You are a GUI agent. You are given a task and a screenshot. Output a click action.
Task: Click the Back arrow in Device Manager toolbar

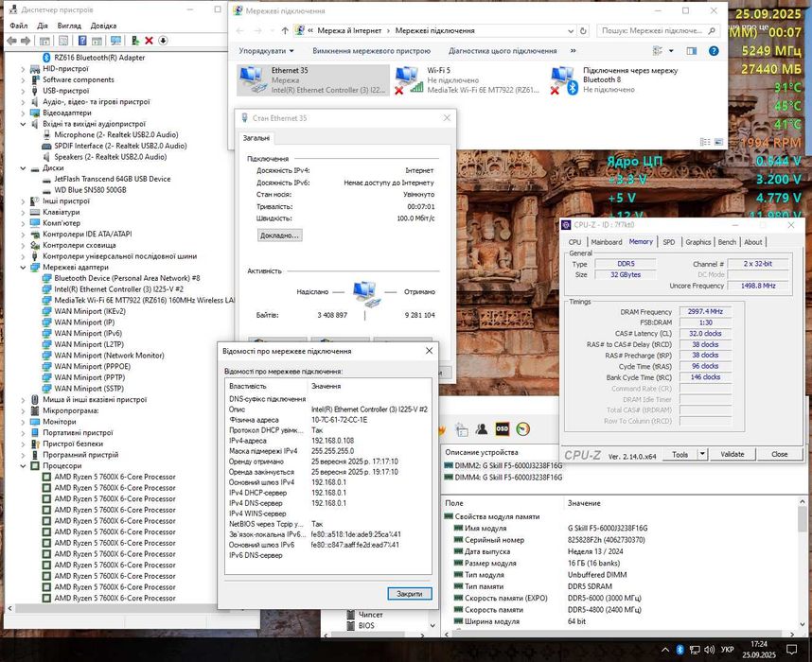(11, 41)
